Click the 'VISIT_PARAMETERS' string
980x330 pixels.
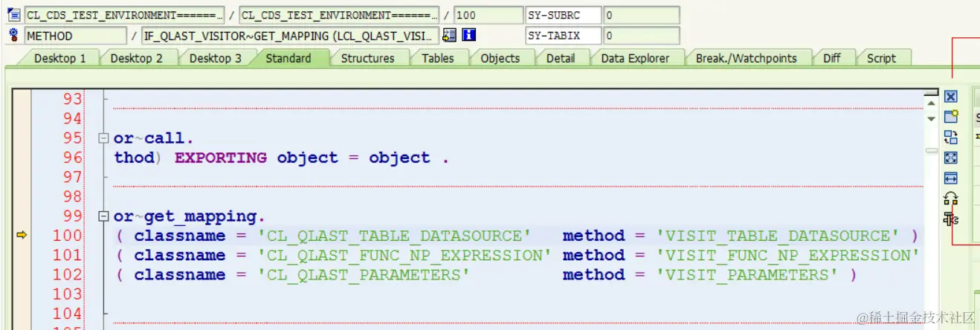[747, 275]
